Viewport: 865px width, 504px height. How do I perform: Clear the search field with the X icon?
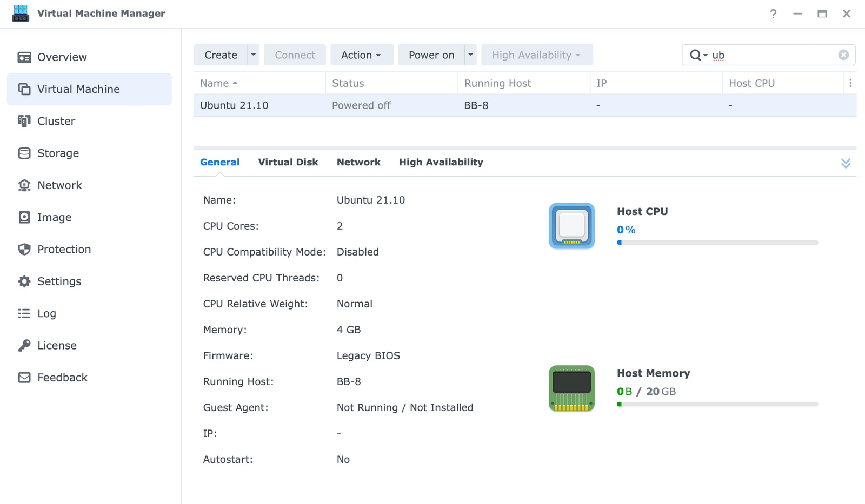843,55
